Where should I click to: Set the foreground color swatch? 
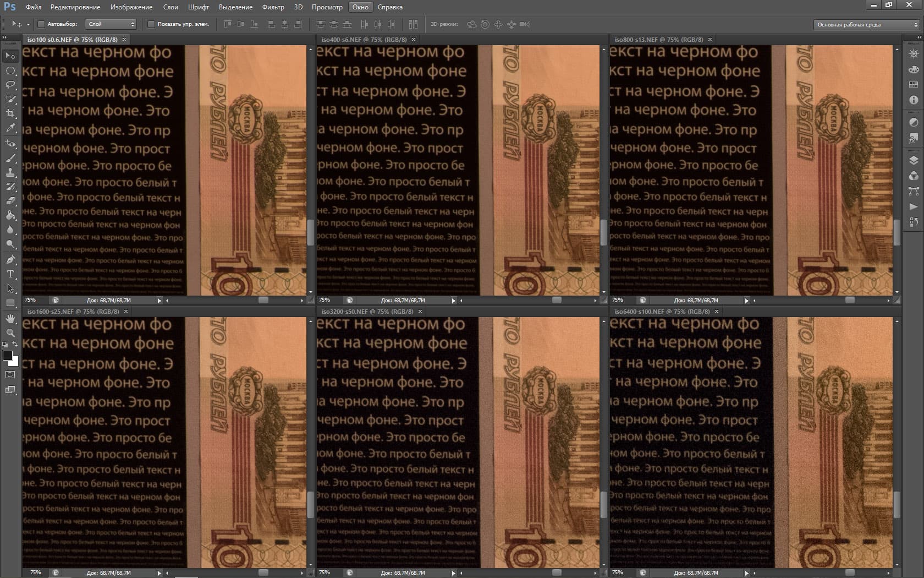(7, 356)
